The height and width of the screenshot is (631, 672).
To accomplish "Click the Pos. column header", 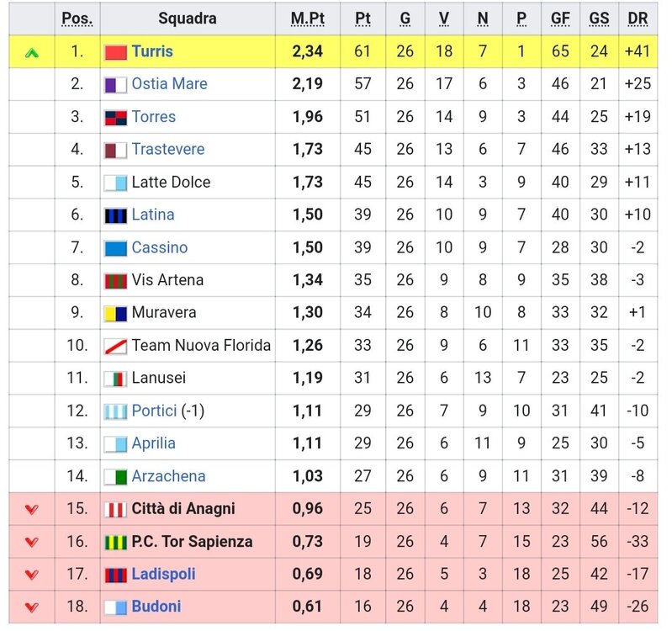I will pyautogui.click(x=77, y=19).
